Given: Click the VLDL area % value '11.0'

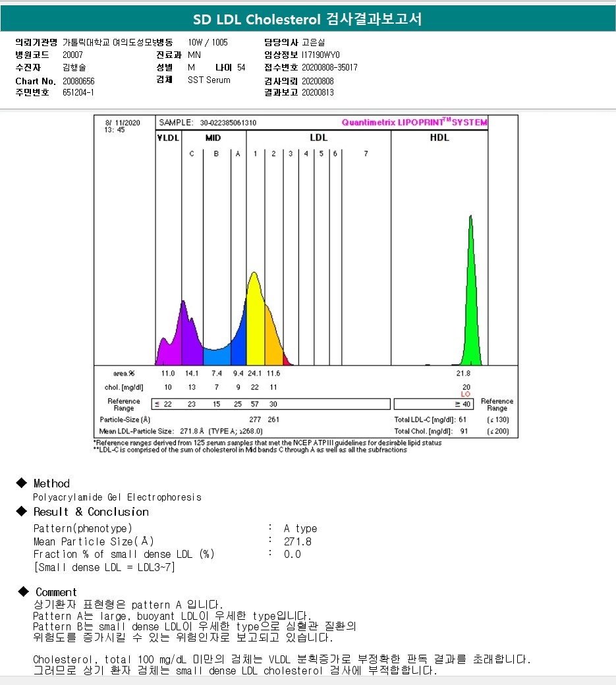Looking at the screenshot, I should (x=168, y=373).
